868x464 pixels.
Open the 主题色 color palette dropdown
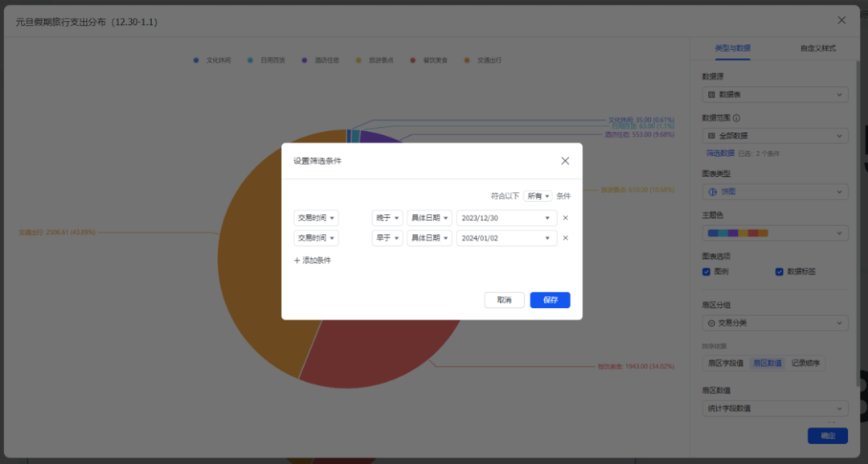[775, 233]
